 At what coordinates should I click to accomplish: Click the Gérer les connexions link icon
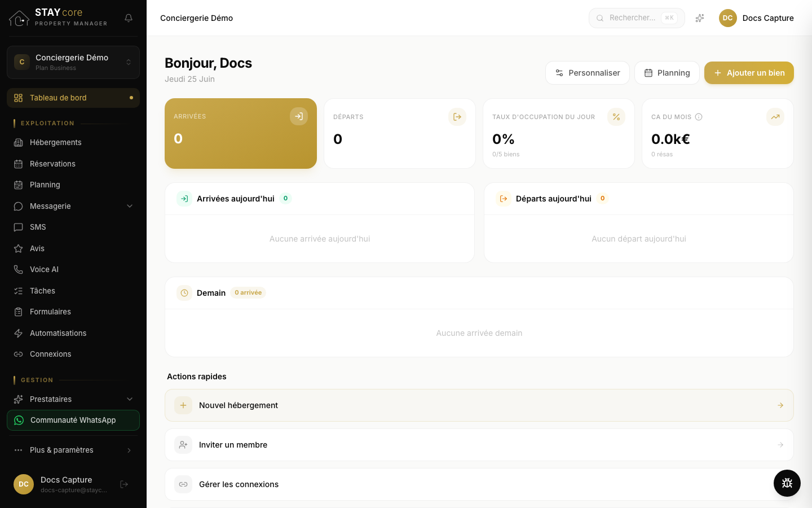(x=183, y=484)
